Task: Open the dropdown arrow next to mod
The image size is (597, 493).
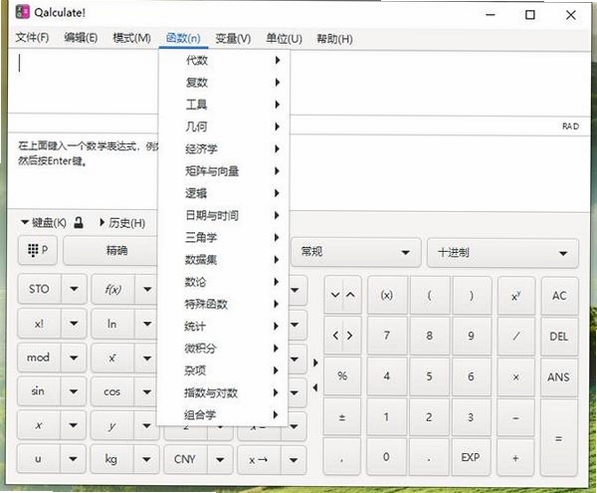Action: (x=74, y=357)
